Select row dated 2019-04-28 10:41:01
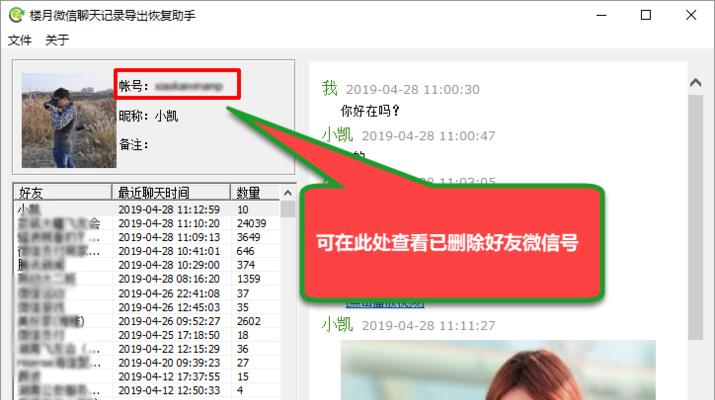 [147, 251]
